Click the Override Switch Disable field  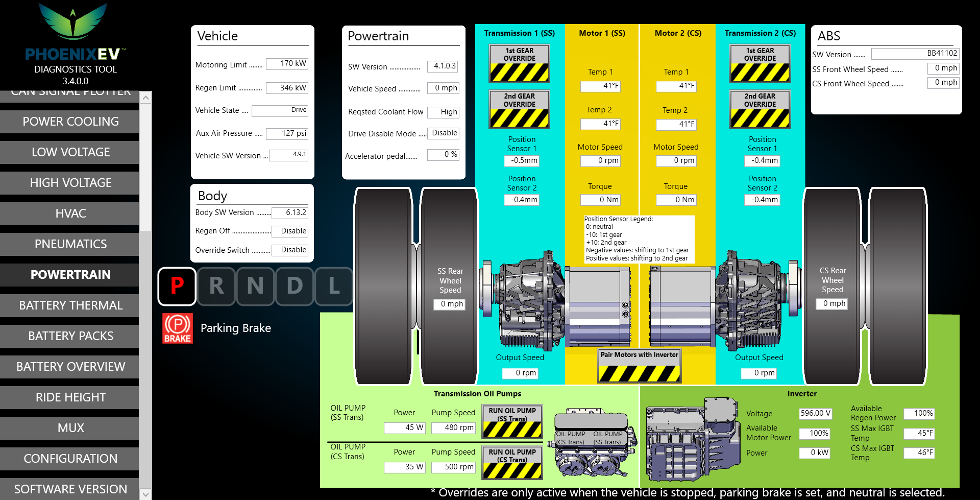pyautogui.click(x=290, y=250)
